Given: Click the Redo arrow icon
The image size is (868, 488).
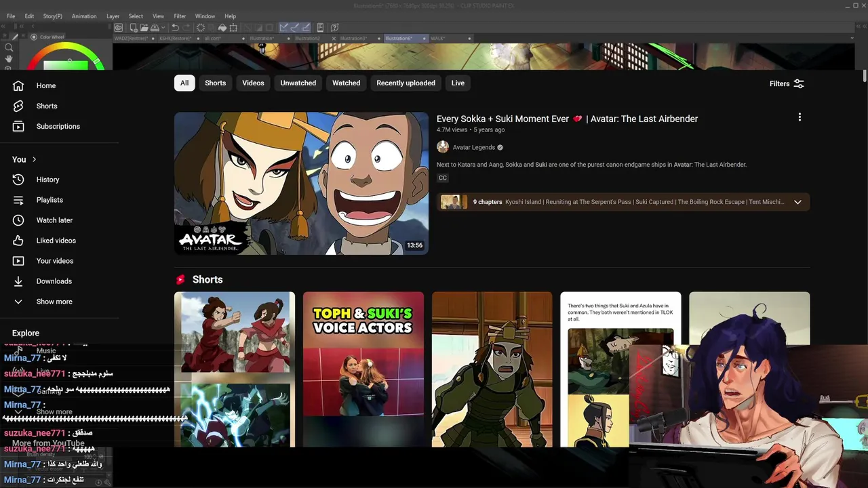Looking at the screenshot, I should tap(186, 28).
